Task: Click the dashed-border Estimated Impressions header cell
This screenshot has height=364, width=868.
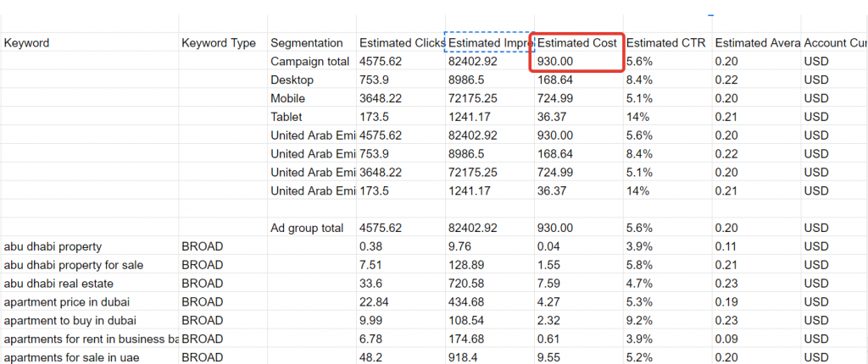Action: click(489, 43)
